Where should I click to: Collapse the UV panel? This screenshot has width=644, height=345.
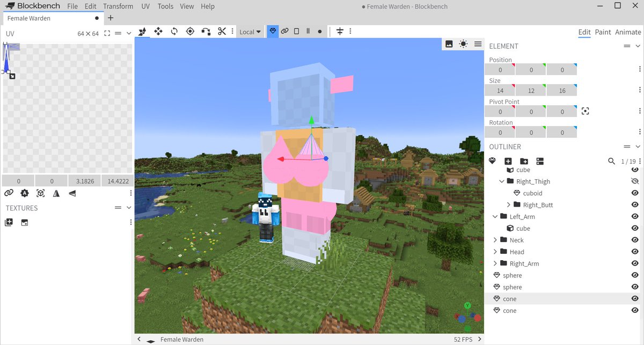click(x=128, y=33)
